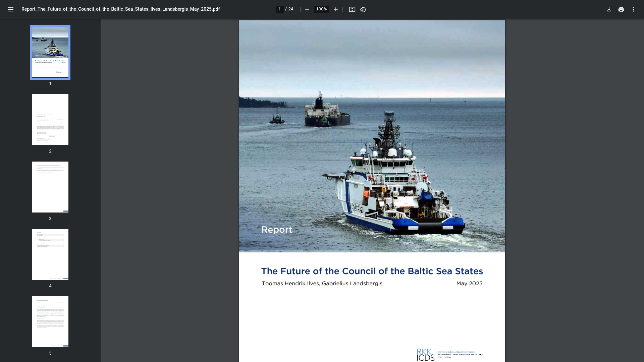Click the zoom out minus icon
This screenshot has height=362, width=644.
tap(307, 9)
